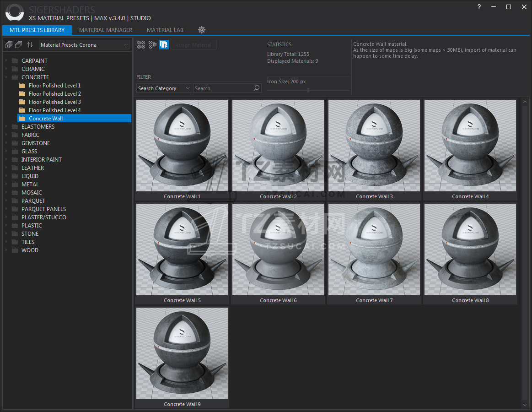Viewport: 532px width, 412px height.
Task: Click the Floor Polished Level 3 folder icon
Action: [x=22, y=102]
